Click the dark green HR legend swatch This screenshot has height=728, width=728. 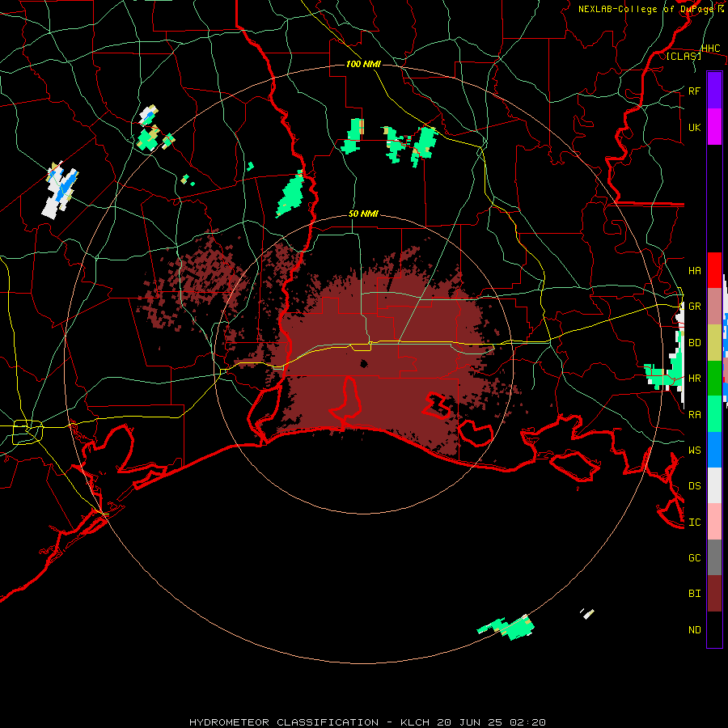714,379
